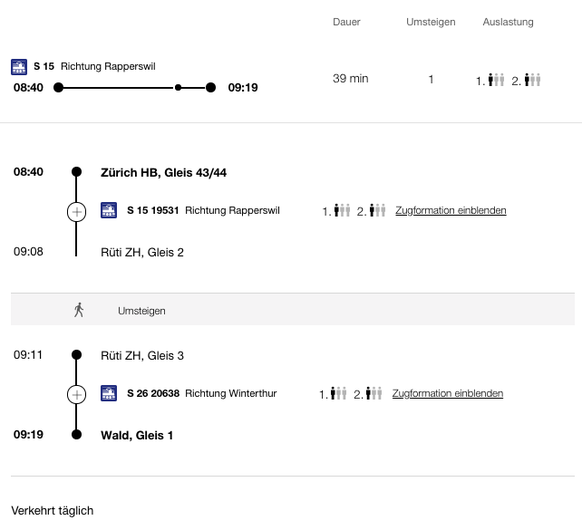Viewport: 582px width, 530px height.
Task: Select the Zürich HB, Gleis 43/44 departure station
Action: coord(163,173)
